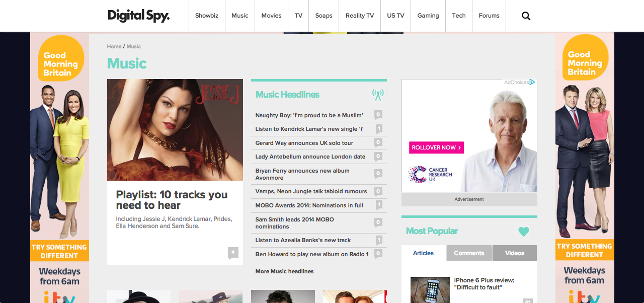Click the AdChoices icon on the advert
This screenshot has height=303, width=644.
(532, 82)
